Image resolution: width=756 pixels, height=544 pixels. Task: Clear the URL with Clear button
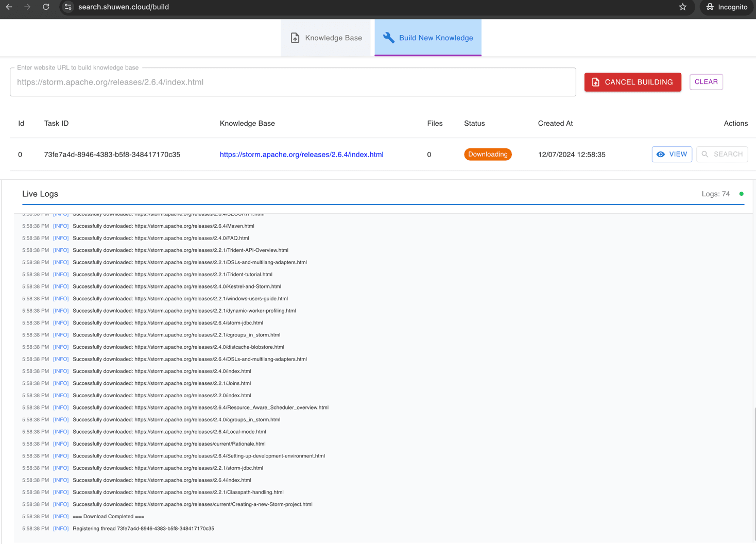click(706, 82)
